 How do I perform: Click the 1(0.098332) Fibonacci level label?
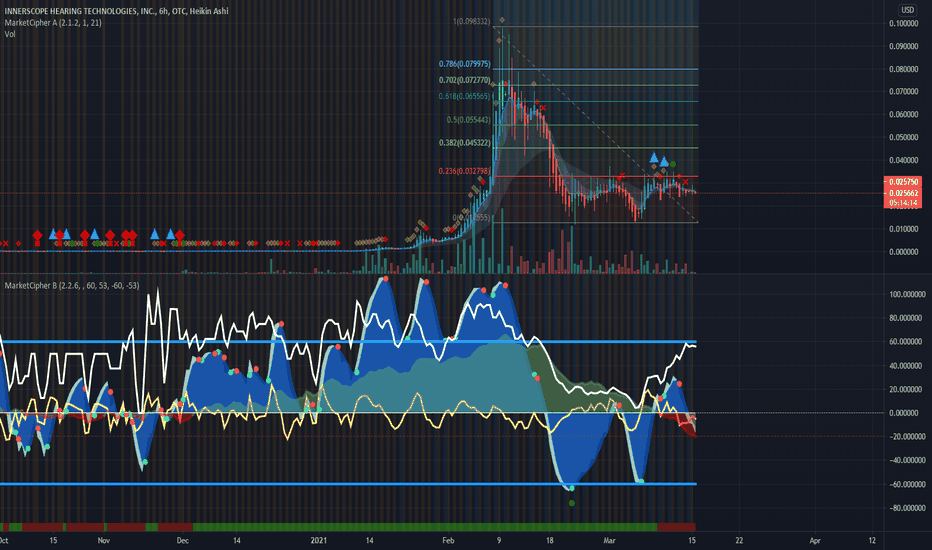tap(472, 21)
